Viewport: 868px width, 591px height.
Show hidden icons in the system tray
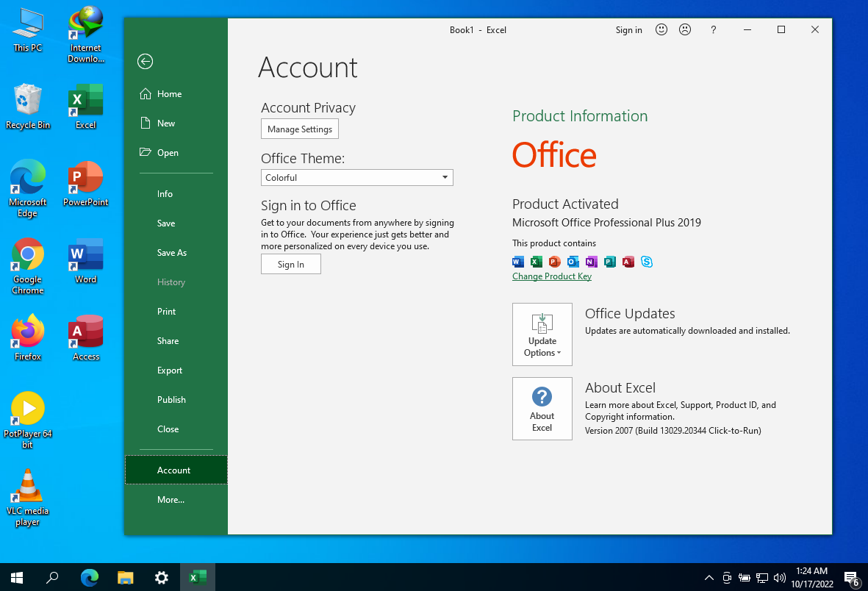(x=709, y=578)
